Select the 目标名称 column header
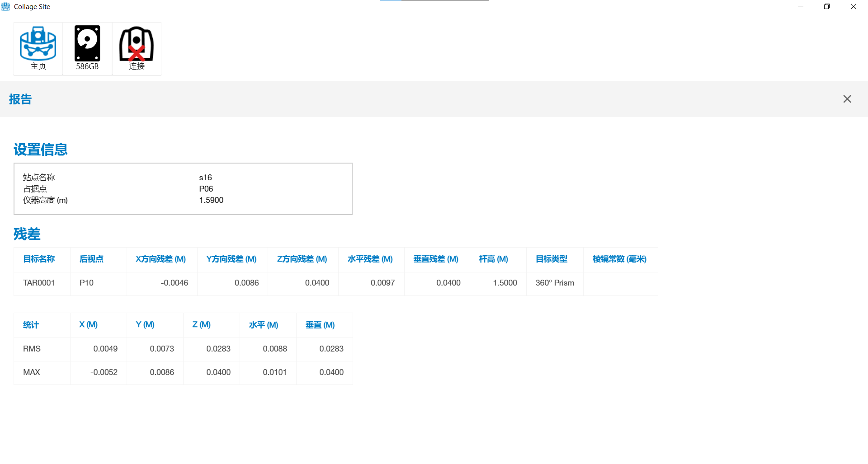The width and height of the screenshot is (868, 464). [39, 259]
